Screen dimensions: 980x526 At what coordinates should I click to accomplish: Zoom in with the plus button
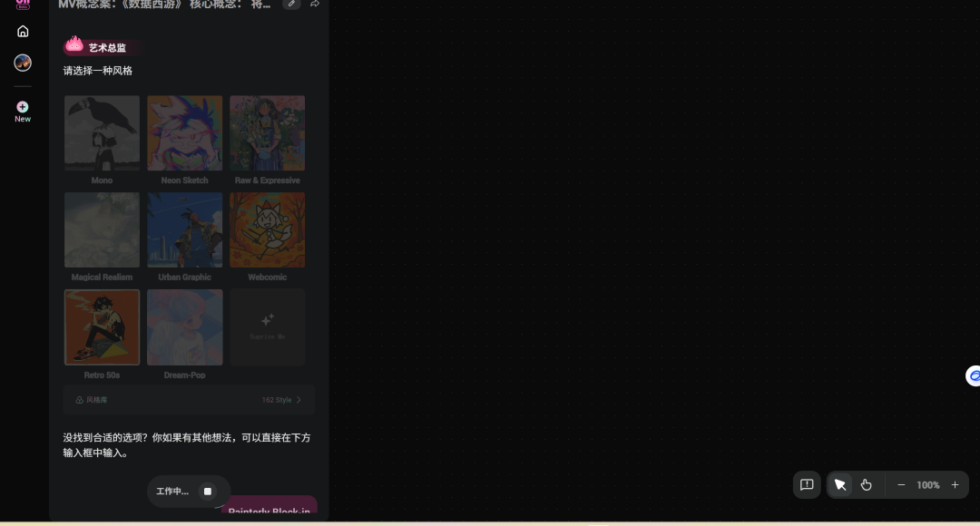pyautogui.click(x=955, y=485)
